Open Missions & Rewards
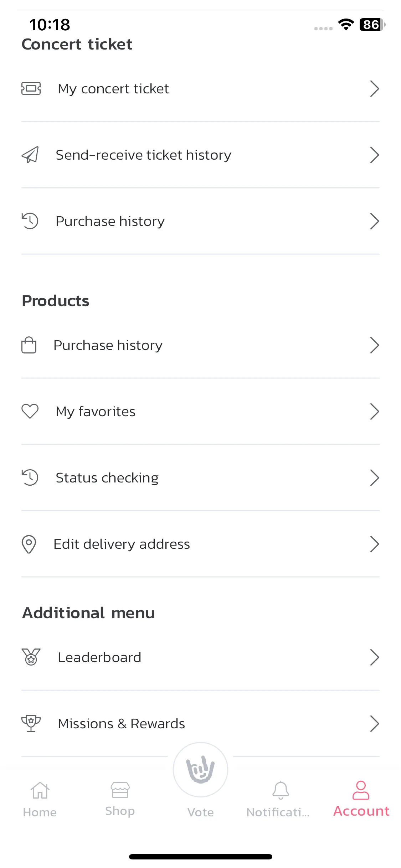Viewport: 401px width, 868px height. coord(200,723)
